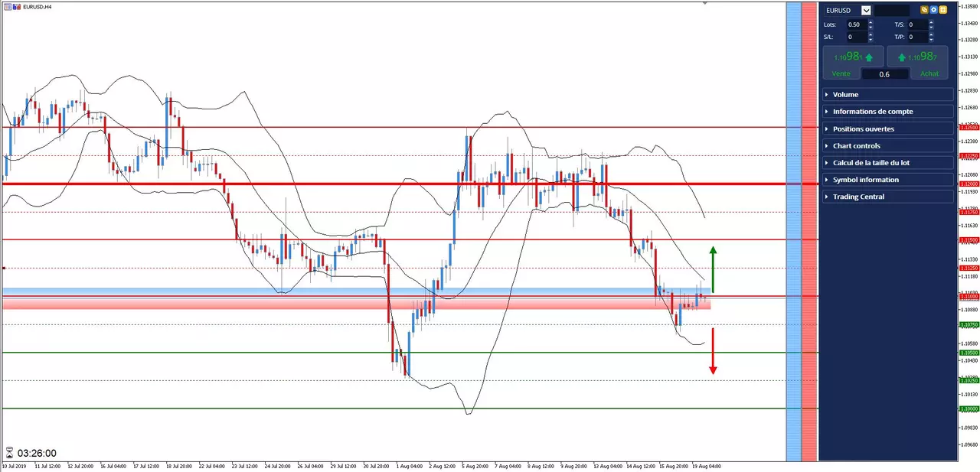980x472 pixels.
Task: Open the EURUSD symbol dropdown
Action: [866, 11]
